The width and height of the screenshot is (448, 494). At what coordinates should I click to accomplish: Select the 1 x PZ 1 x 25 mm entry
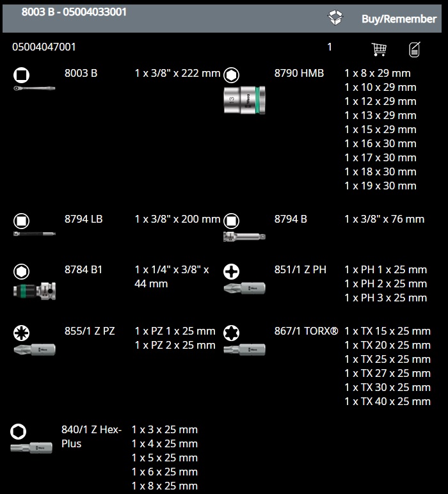pos(175,331)
